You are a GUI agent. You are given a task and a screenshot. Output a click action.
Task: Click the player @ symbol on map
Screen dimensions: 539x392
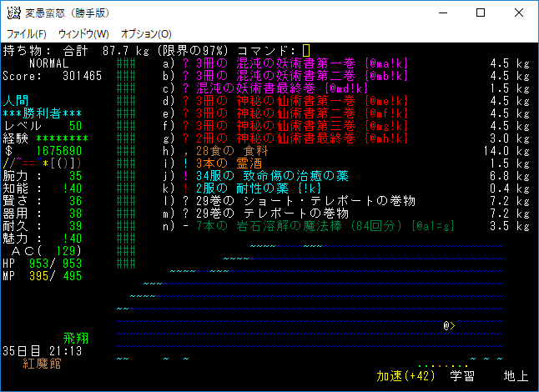tap(447, 324)
